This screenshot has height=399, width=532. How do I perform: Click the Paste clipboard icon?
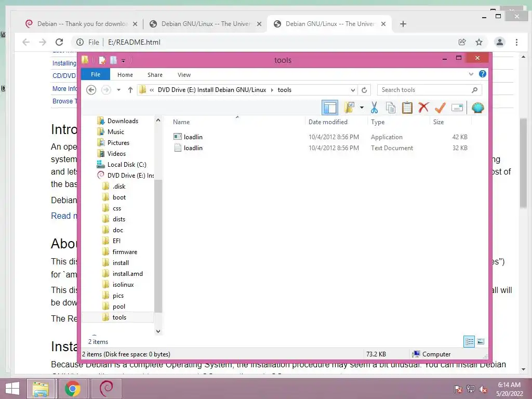point(407,108)
